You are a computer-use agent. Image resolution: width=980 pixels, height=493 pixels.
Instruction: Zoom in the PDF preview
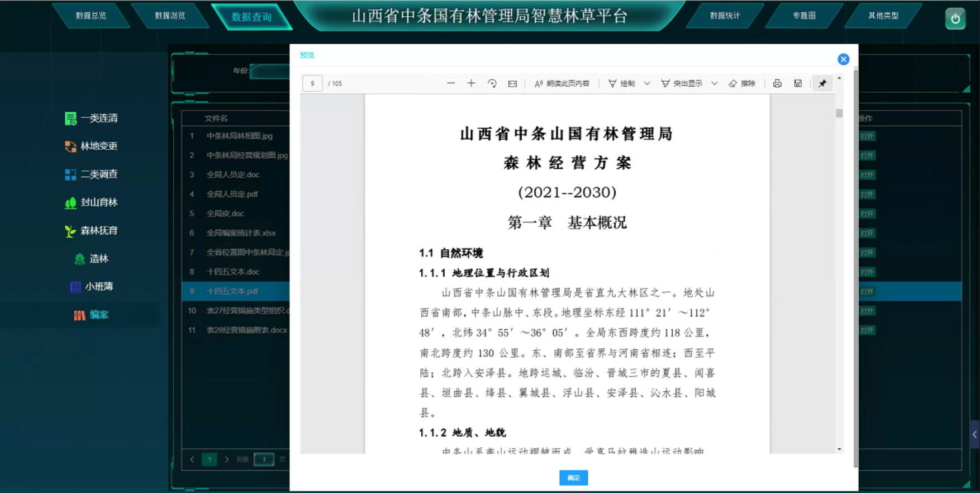tap(472, 83)
